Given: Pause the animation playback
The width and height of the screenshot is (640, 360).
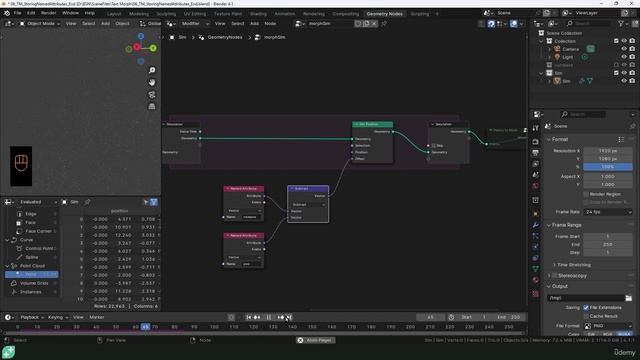Looking at the screenshot, I should (x=269, y=317).
